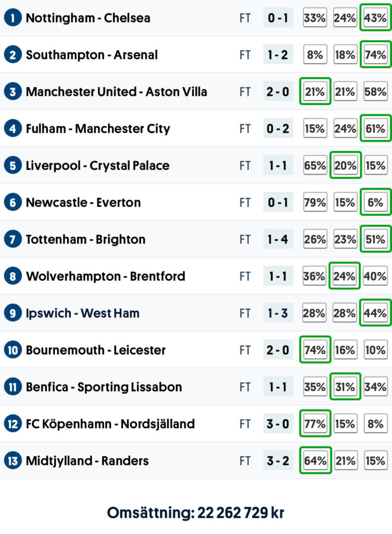Select 20% draw box for Liverpool - Crystal Palace
Viewport: 392px width, 534px height.
tap(345, 166)
